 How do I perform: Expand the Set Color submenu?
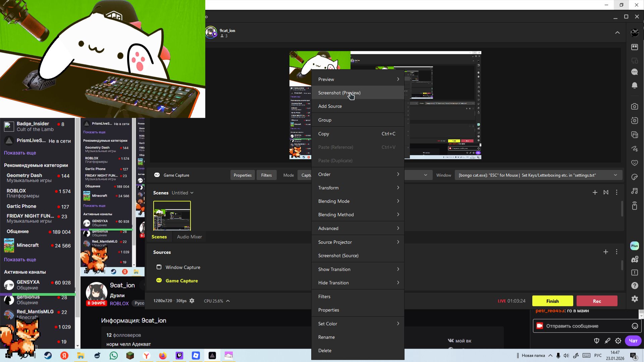click(358, 324)
